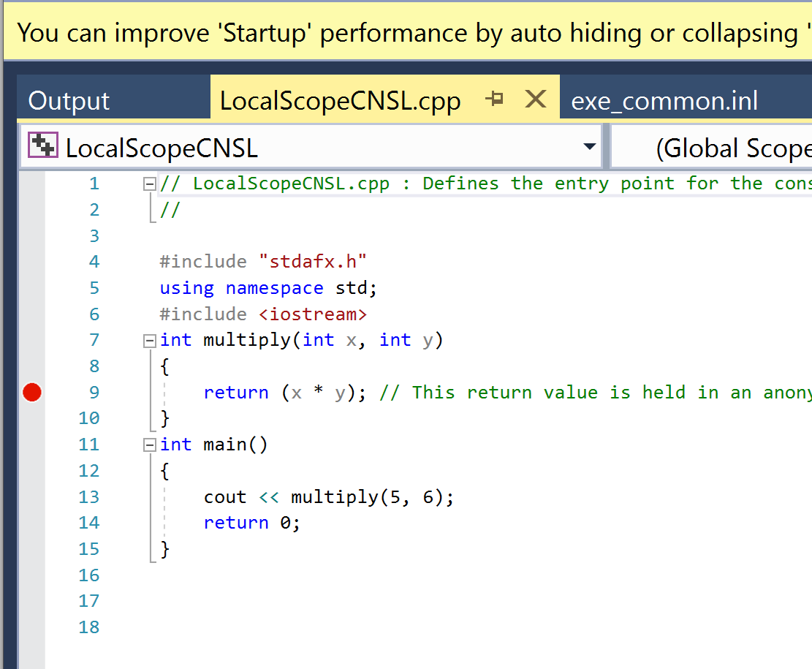Switch to the Output tab
812x669 pixels.
68,100
